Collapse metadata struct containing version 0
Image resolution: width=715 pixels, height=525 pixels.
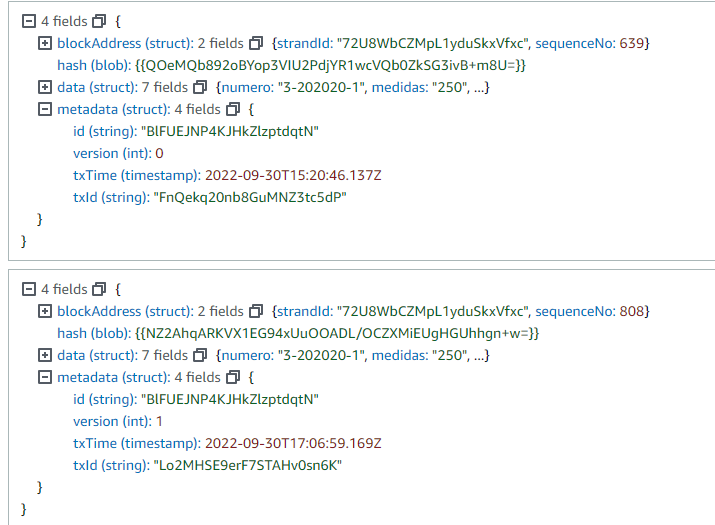coord(44,109)
